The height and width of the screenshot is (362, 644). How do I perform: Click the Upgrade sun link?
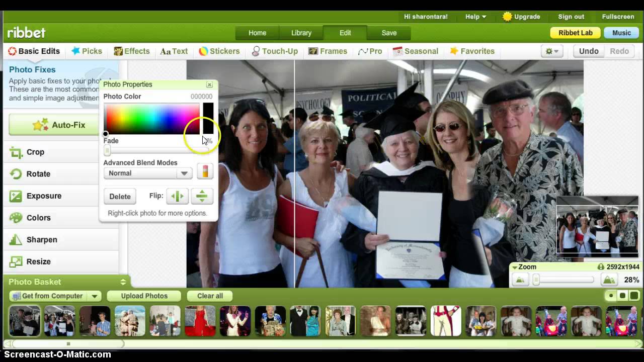[521, 17]
